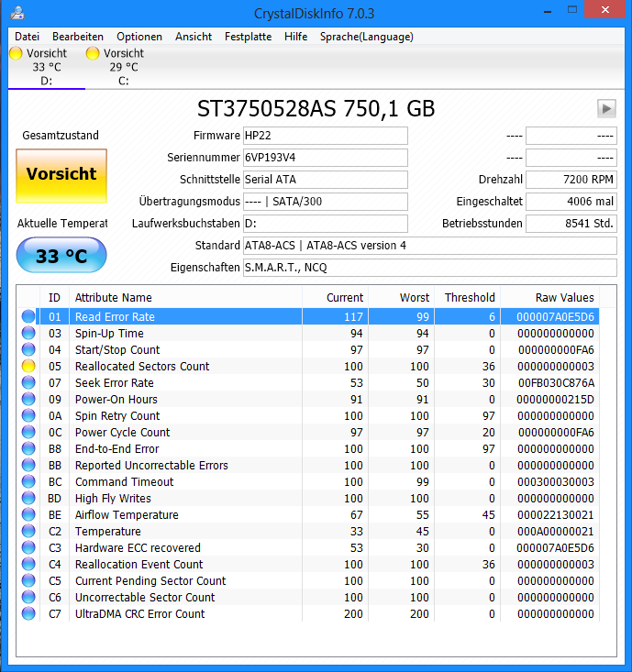The width and height of the screenshot is (632, 672).
Task: Click the Eingeschaltet value 4006 mal
Action: 571,202
